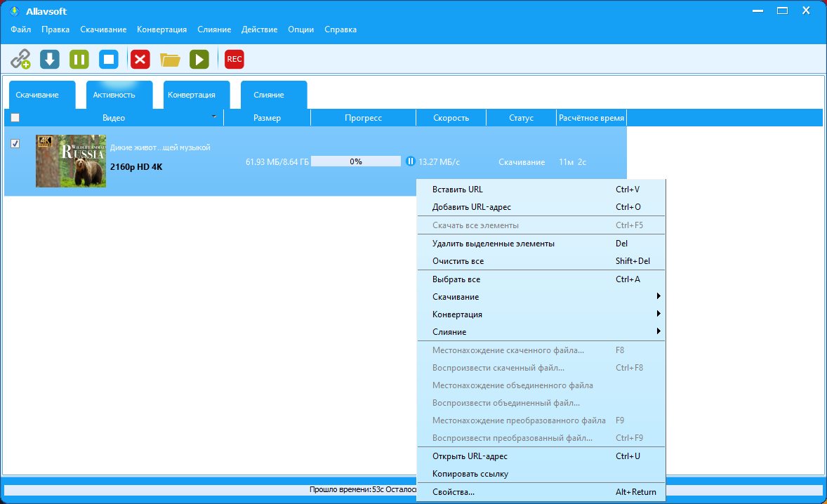The height and width of the screenshot is (504, 827).
Task: Choose Копировать ссылку in the context menu
Action: coord(470,474)
